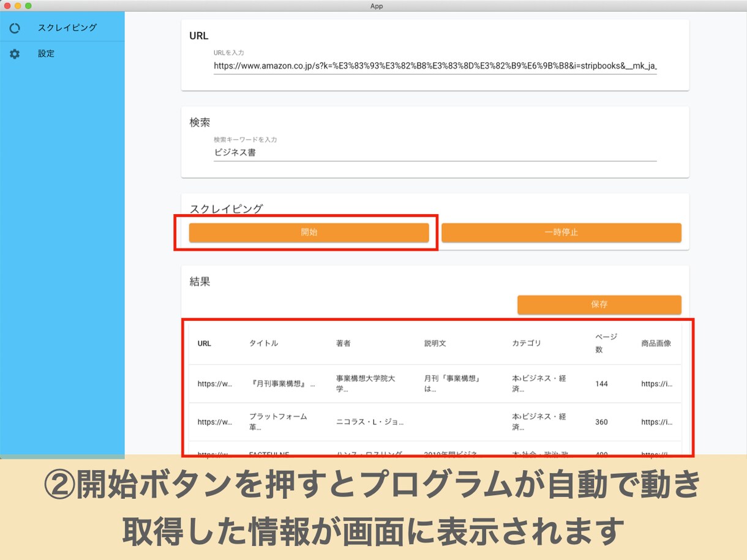This screenshot has height=560, width=747.
Task: Open the 設定 sidebar item
Action: [x=62, y=54]
